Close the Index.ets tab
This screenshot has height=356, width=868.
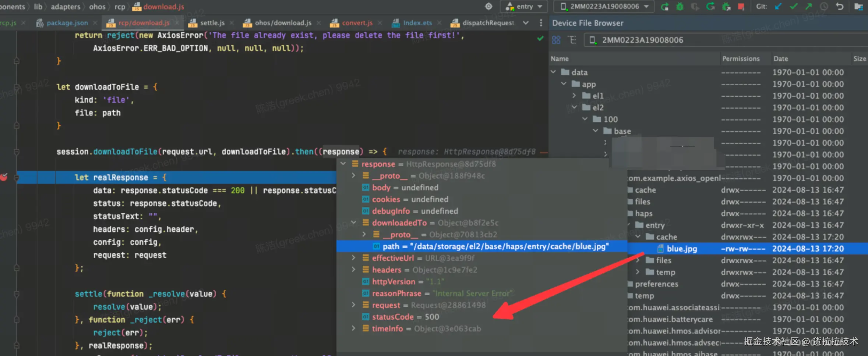point(439,23)
